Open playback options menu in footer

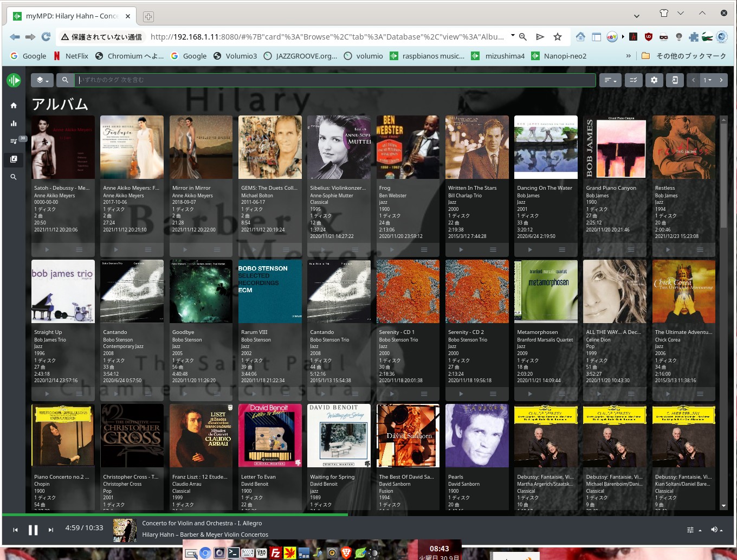tap(693, 530)
